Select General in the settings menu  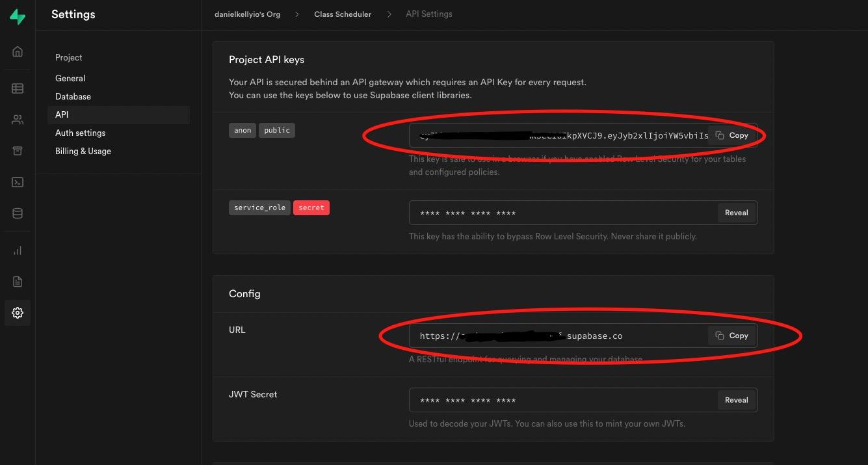coord(70,78)
